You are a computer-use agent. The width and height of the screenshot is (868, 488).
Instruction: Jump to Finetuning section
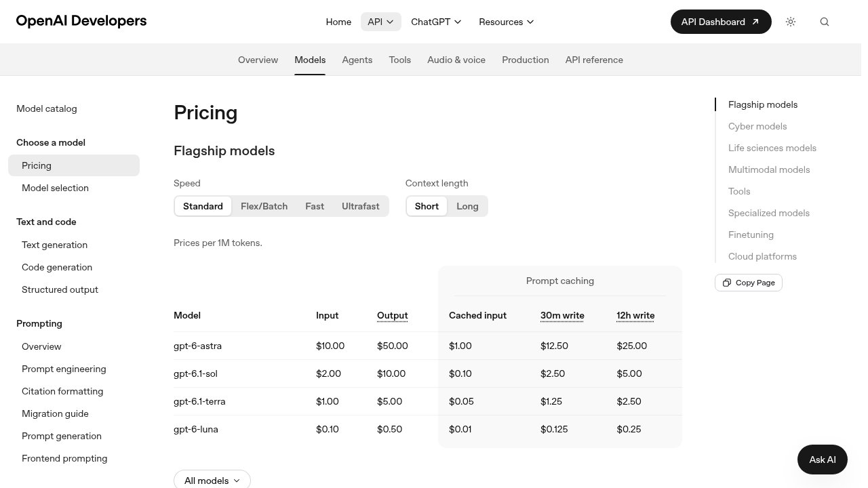(x=751, y=235)
